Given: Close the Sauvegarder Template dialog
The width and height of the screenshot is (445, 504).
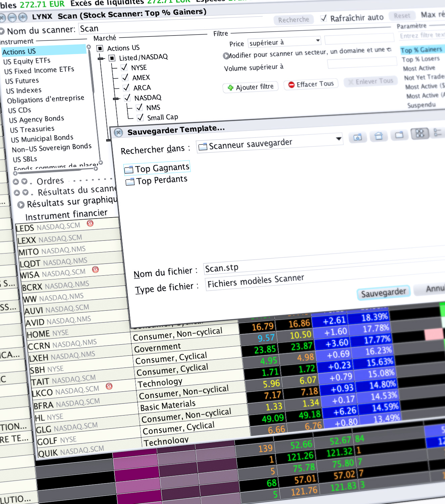Looking at the screenshot, I should [118, 132].
